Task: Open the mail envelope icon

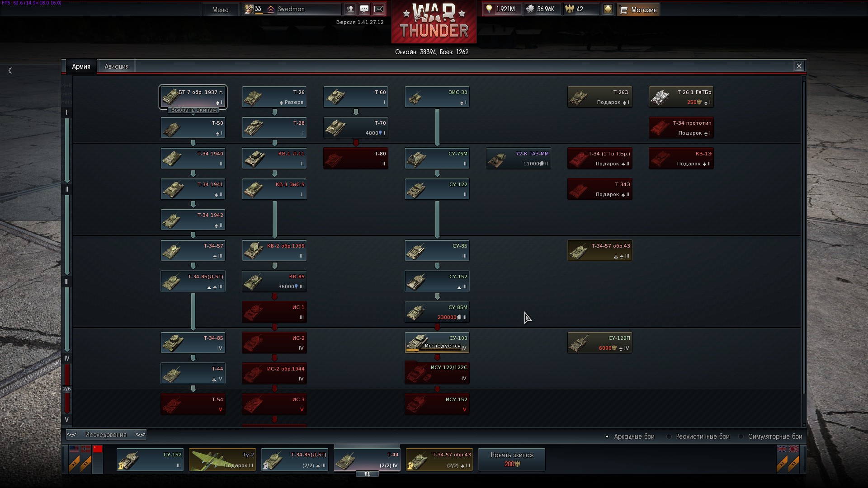Action: click(379, 9)
